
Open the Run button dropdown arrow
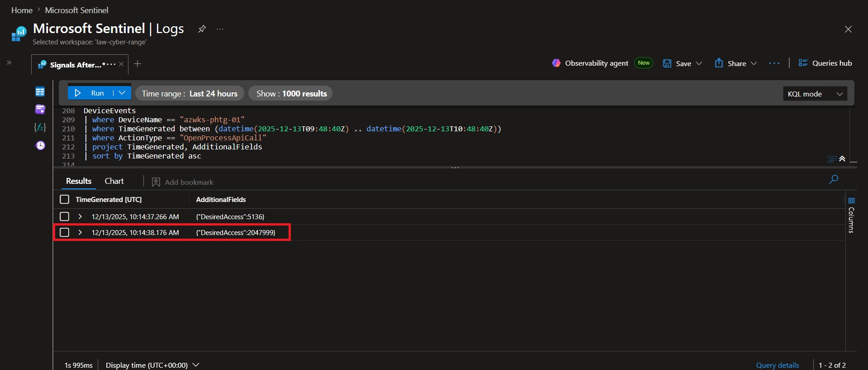tap(122, 93)
